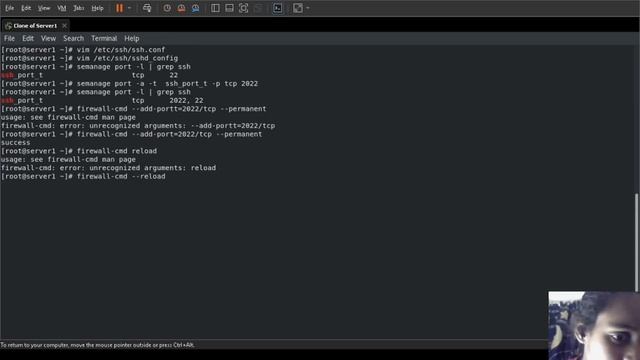
Task: Open VMware Help menu
Action: pyautogui.click(x=97, y=8)
